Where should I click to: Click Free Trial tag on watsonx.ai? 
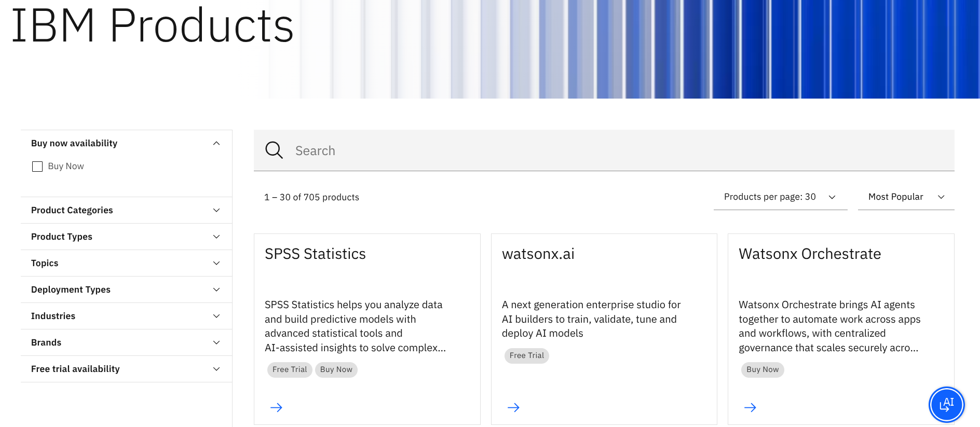(526, 355)
